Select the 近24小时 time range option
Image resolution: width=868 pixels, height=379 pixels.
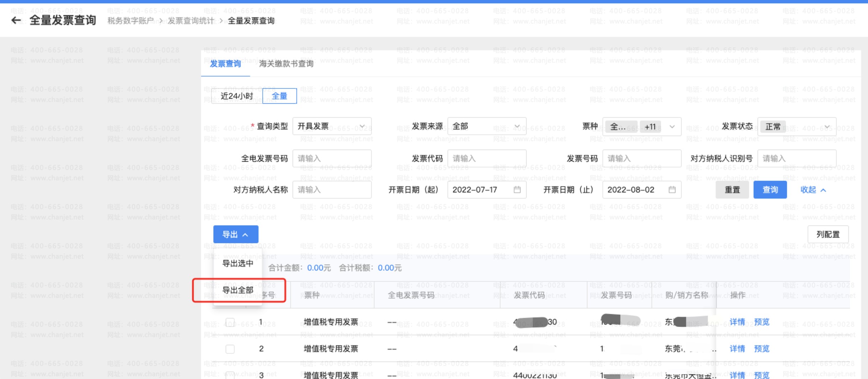pyautogui.click(x=237, y=96)
